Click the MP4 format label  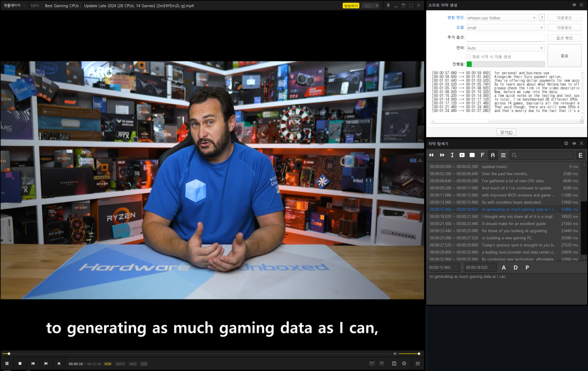tap(35, 6)
